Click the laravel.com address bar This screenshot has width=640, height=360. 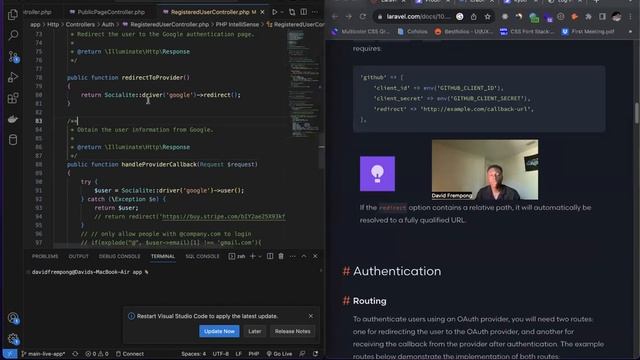(x=418, y=17)
